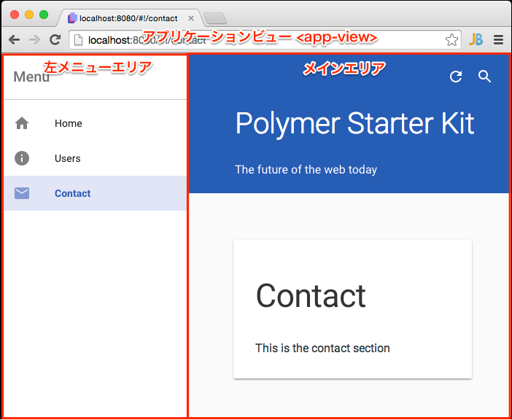Click the Contact envelope icon
The height and width of the screenshot is (420, 512).
pyautogui.click(x=22, y=193)
